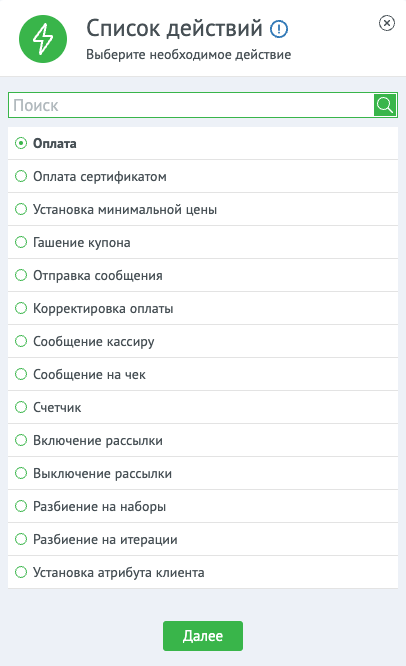
Task: Click the green magnifier search button
Action: (385, 105)
